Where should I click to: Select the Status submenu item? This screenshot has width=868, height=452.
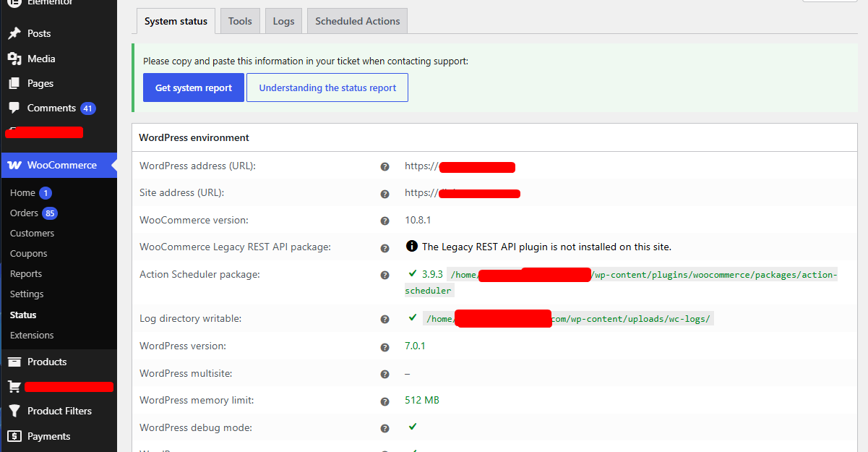pos(23,315)
